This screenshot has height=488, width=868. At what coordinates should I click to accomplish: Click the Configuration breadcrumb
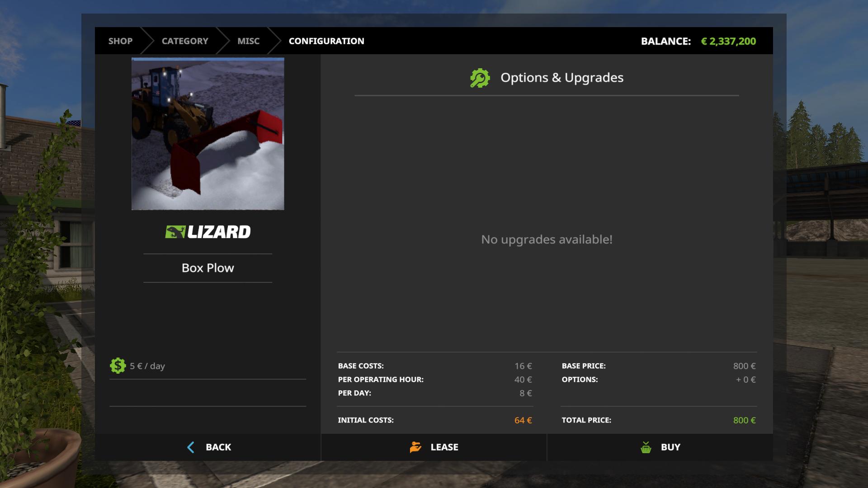coord(326,41)
